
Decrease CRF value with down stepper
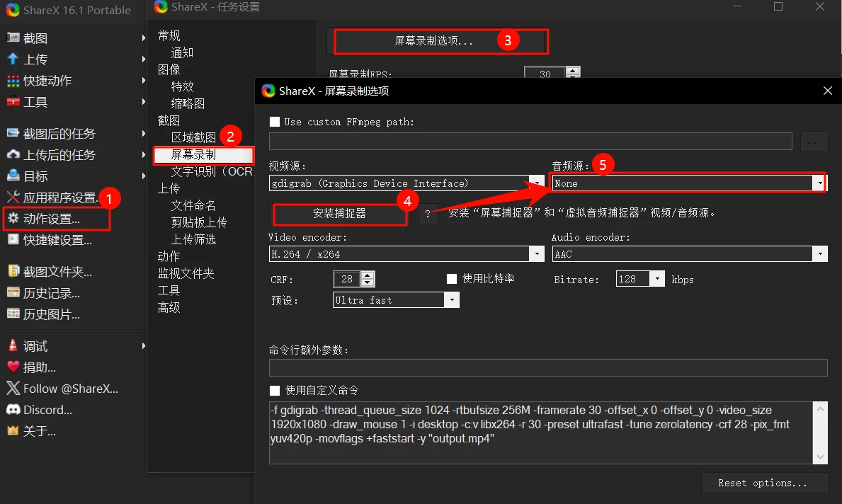(x=368, y=283)
